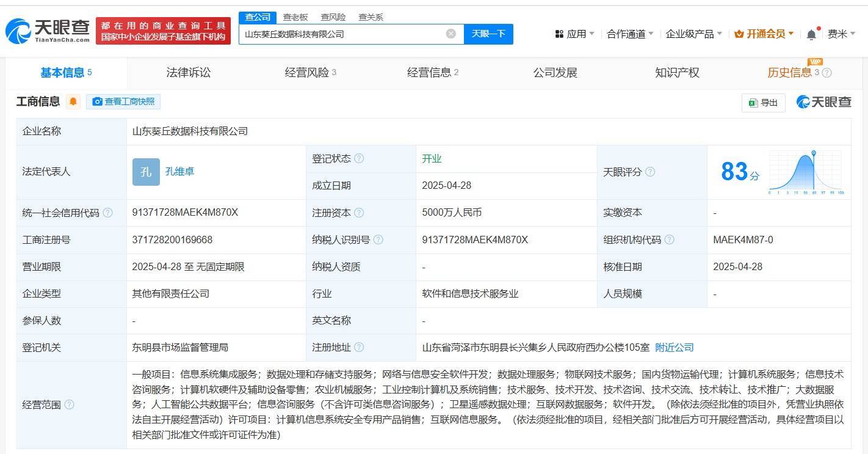Image resolution: width=868 pixels, height=454 pixels.
Task: Click registration number 371728200169668
Action: point(172,240)
